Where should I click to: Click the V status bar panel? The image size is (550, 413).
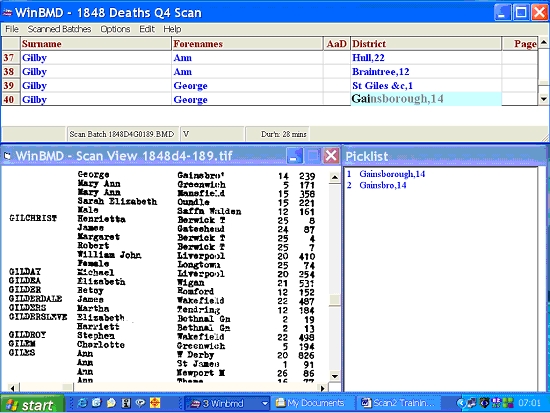[x=212, y=134]
